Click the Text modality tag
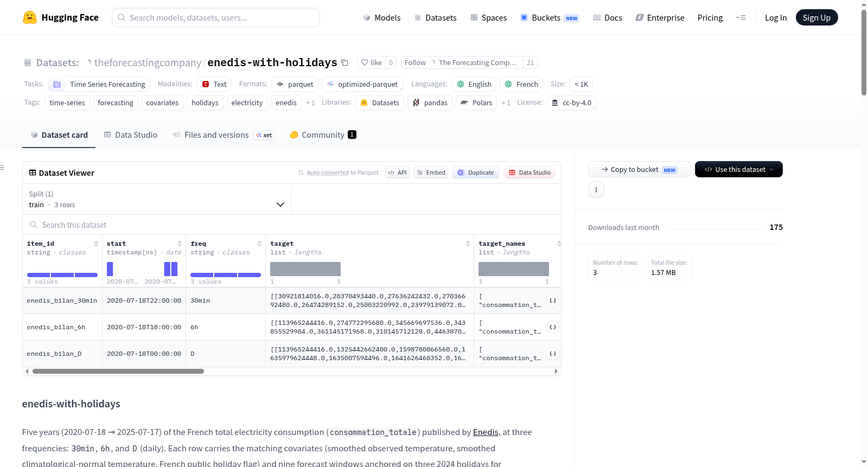Viewport: 868px width, 467px height. (214, 84)
